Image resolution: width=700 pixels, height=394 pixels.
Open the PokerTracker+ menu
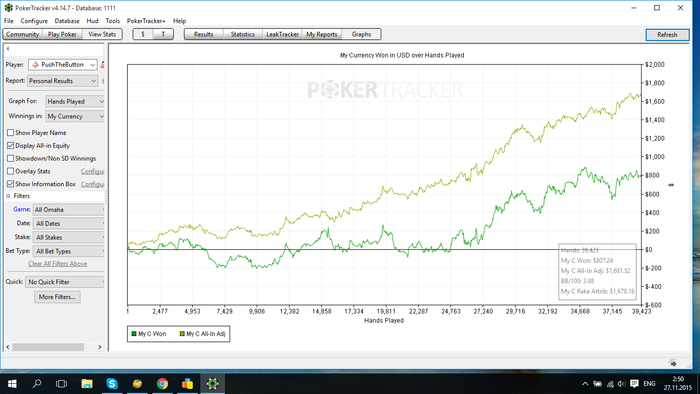146,21
